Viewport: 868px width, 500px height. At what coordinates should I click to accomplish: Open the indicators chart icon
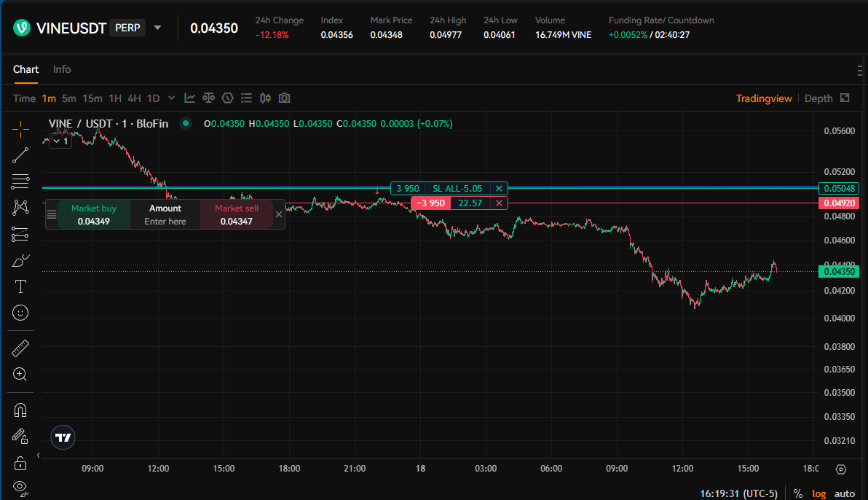coord(190,98)
